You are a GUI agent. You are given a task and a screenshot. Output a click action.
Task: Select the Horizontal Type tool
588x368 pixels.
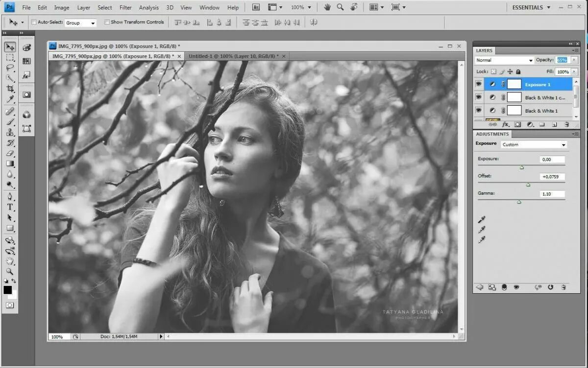tap(10, 207)
